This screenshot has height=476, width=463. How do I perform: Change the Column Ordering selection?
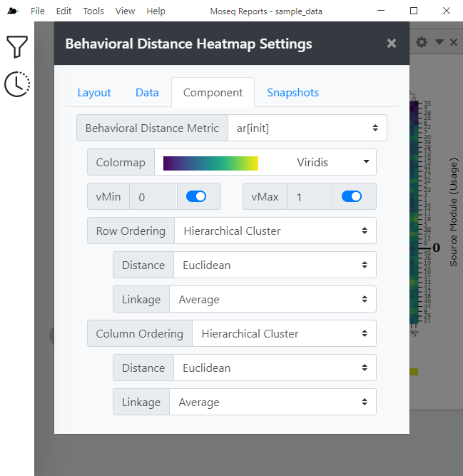tap(285, 333)
